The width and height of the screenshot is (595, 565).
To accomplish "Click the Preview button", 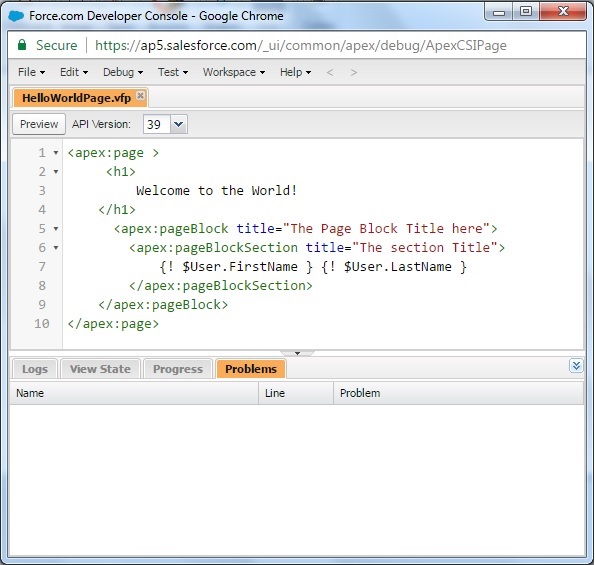I will (x=39, y=124).
